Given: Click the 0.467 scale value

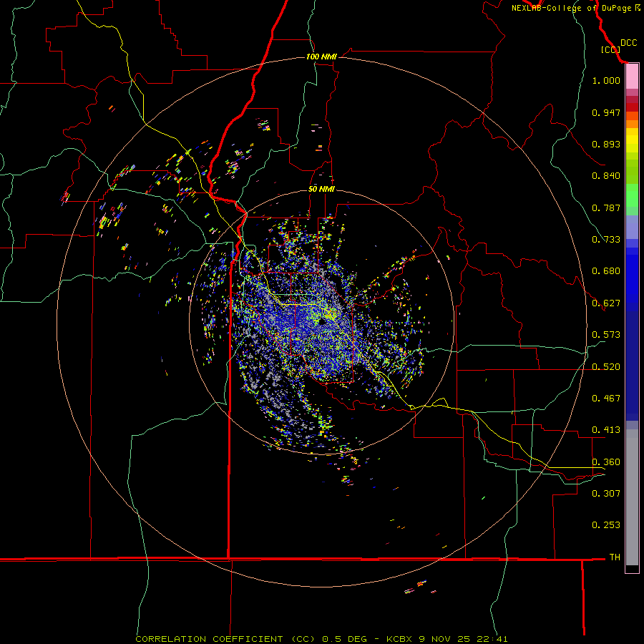Looking at the screenshot, I should 606,399.
